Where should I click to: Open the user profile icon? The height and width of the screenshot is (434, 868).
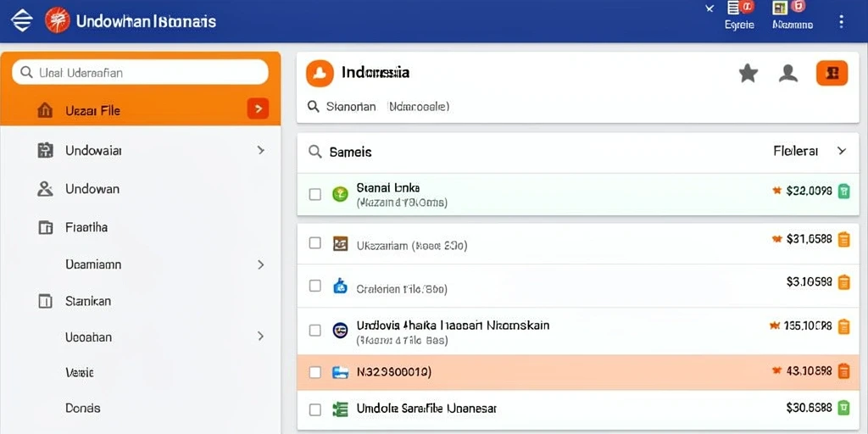point(787,73)
